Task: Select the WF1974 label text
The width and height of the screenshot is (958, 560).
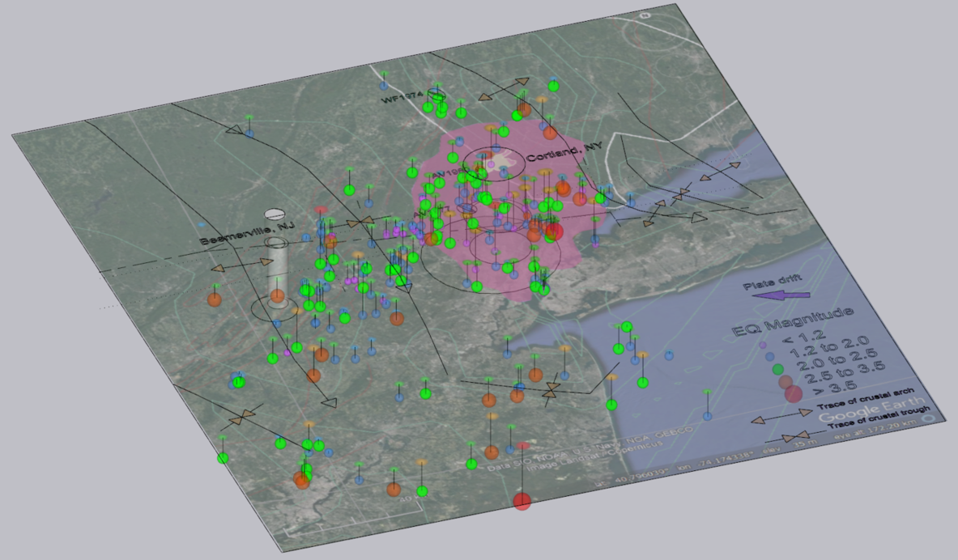Action: pyautogui.click(x=403, y=99)
